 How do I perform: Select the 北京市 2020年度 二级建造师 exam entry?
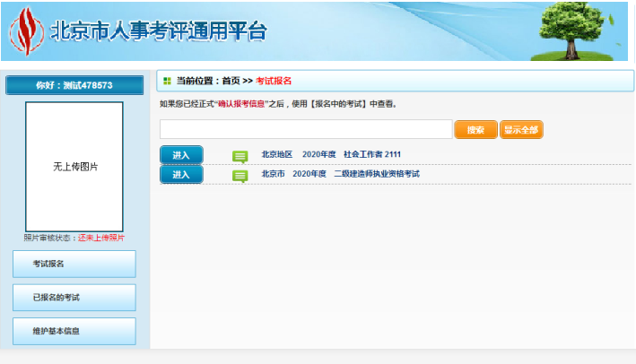point(340,174)
